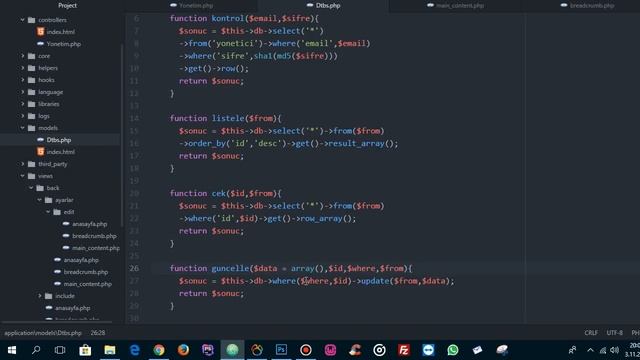
Task: Place cursor on the guncelle function name
Action: [x=230, y=268]
